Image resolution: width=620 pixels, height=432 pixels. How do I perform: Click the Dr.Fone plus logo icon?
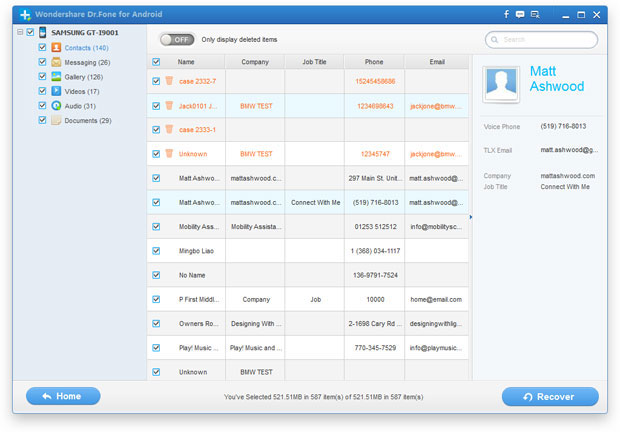coord(25,15)
